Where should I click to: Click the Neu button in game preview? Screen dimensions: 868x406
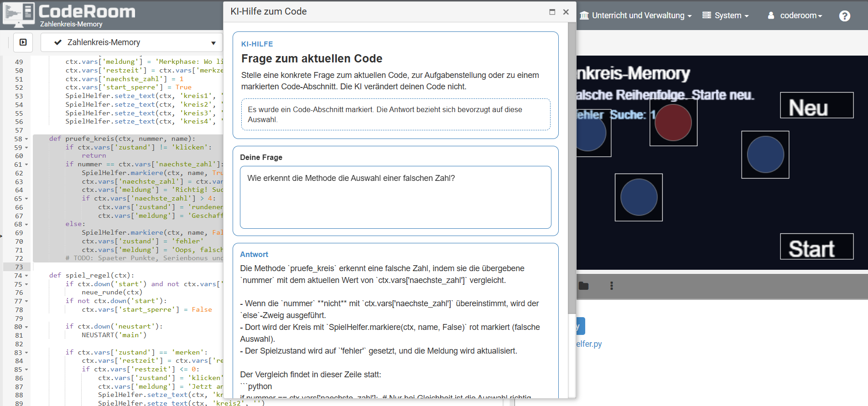coord(816,105)
